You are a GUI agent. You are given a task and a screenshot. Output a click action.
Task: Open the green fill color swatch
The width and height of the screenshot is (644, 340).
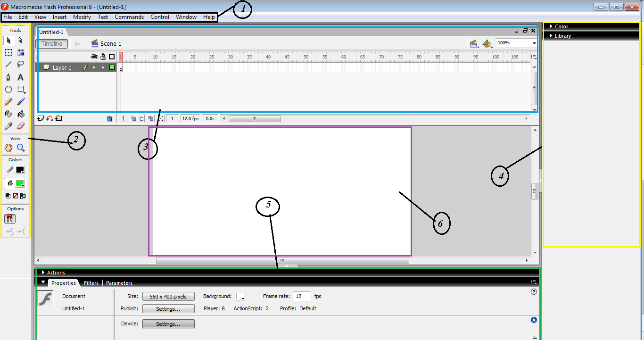pos(20,183)
